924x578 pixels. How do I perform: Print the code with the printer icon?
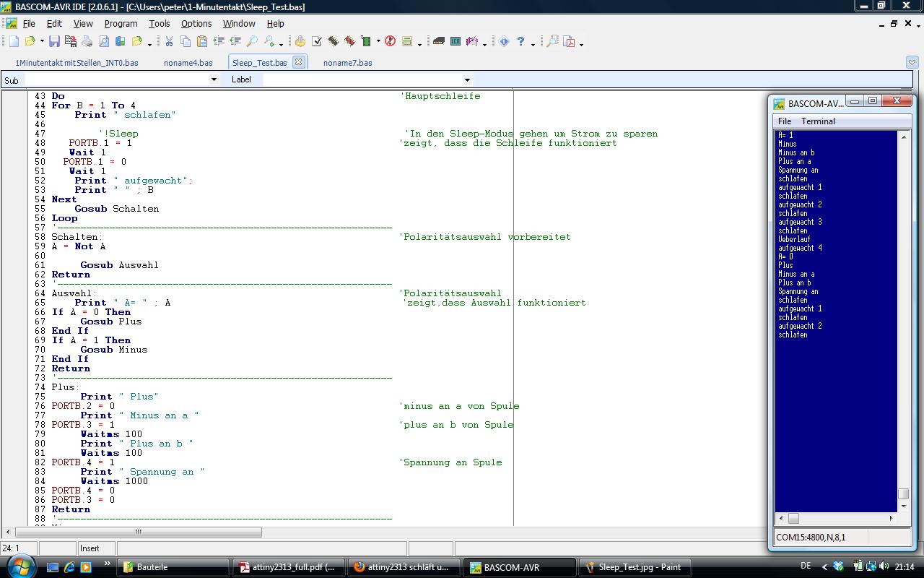87,42
